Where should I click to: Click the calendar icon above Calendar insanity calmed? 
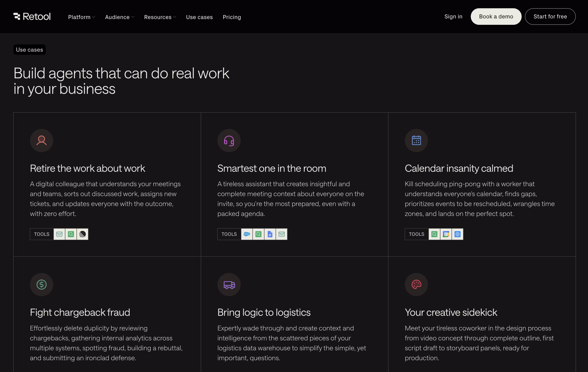click(416, 141)
